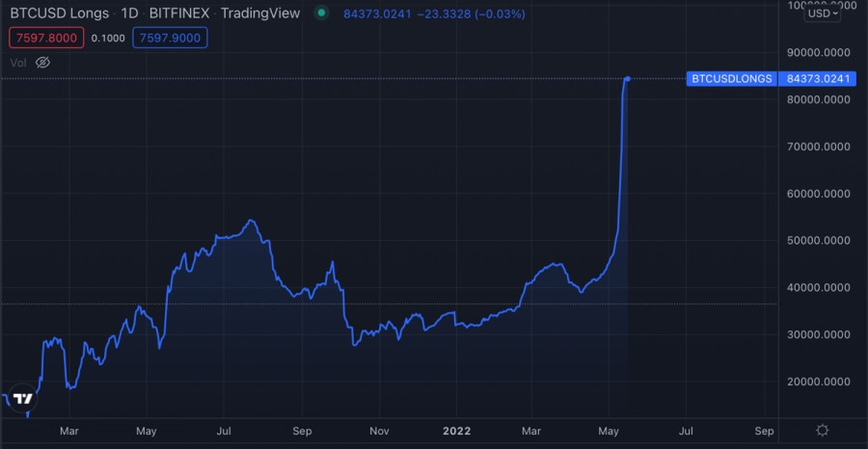The width and height of the screenshot is (868, 449).
Task: Click the Vol indicator label
Action: tap(18, 63)
